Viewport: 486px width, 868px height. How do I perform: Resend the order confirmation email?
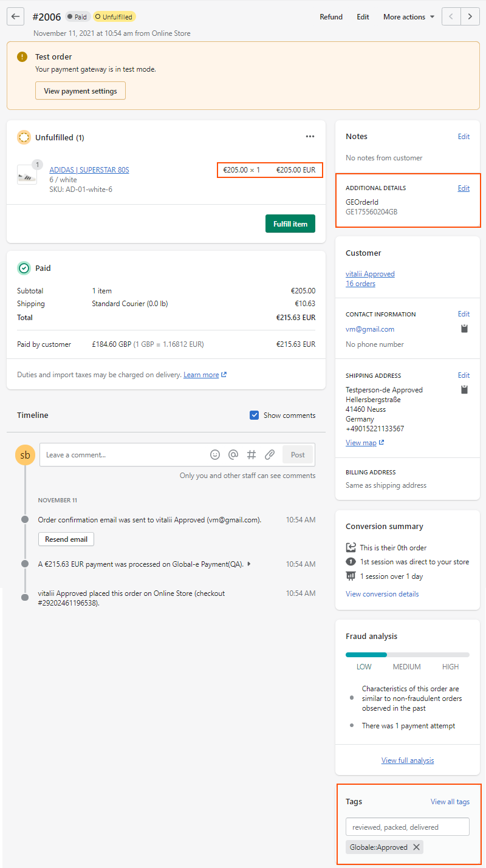pos(66,539)
